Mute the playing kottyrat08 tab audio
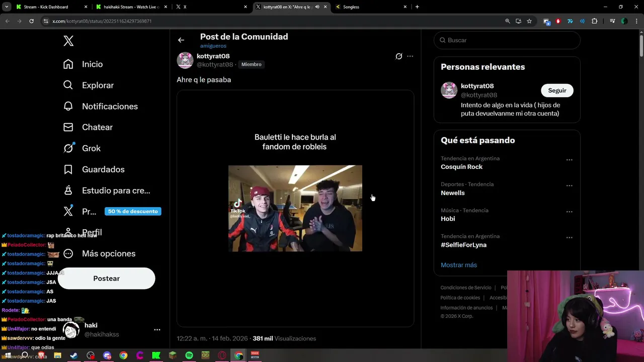The width and height of the screenshot is (644, 362). pos(317,7)
